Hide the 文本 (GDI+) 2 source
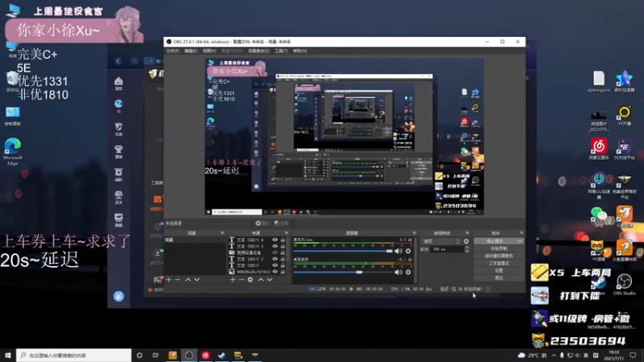Viewport: 644px width, 362px height. 275,259
